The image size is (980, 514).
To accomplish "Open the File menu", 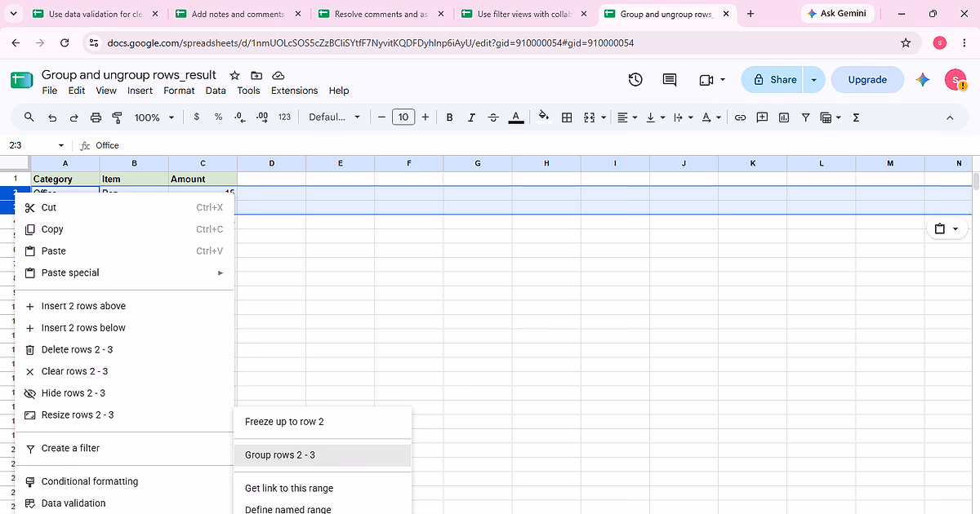I will coord(50,91).
